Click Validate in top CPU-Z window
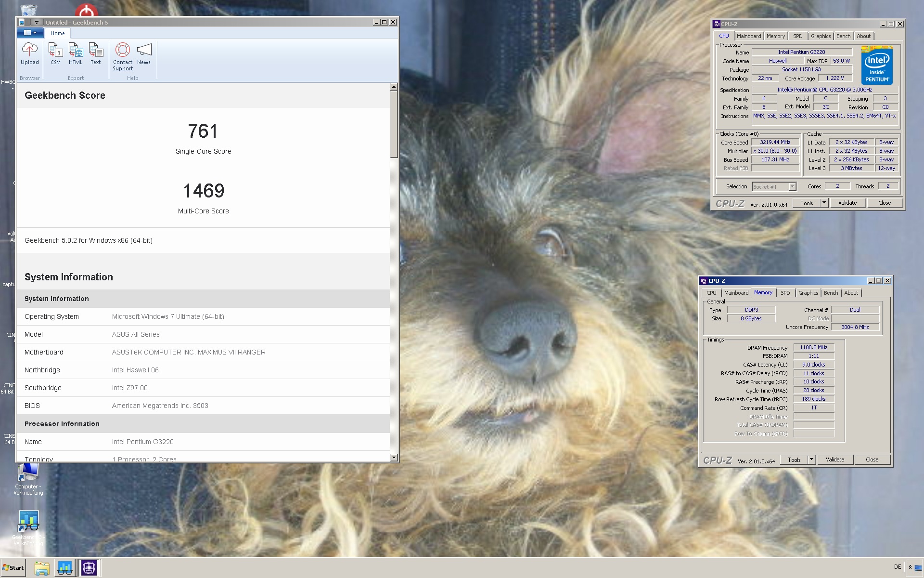The image size is (924, 578). point(847,203)
